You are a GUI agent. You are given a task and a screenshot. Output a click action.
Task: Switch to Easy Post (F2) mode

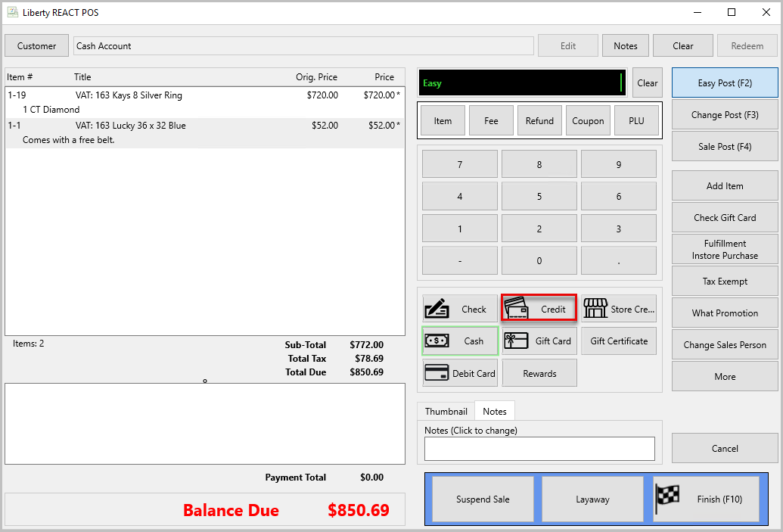click(x=725, y=83)
